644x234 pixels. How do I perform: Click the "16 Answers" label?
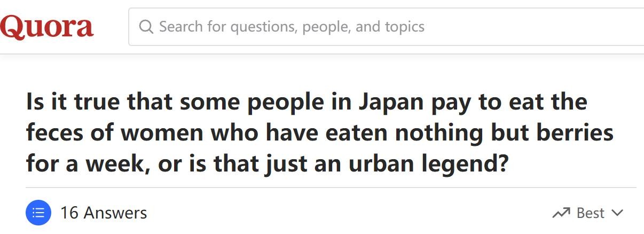(103, 213)
